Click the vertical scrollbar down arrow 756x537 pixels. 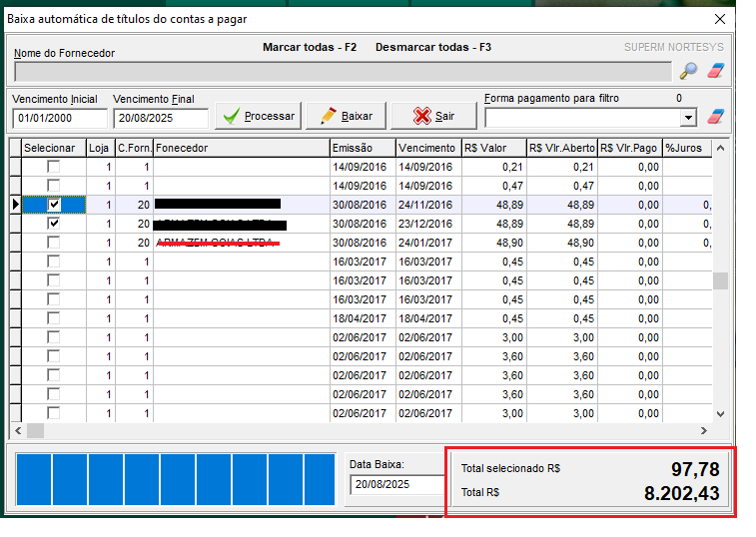719,413
